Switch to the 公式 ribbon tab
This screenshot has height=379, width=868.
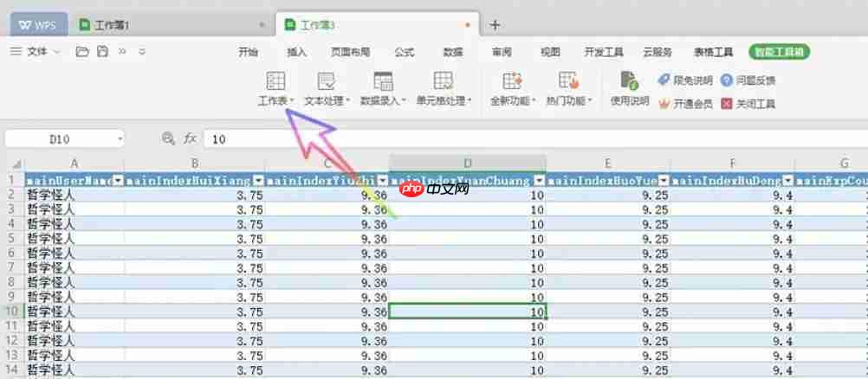[404, 52]
